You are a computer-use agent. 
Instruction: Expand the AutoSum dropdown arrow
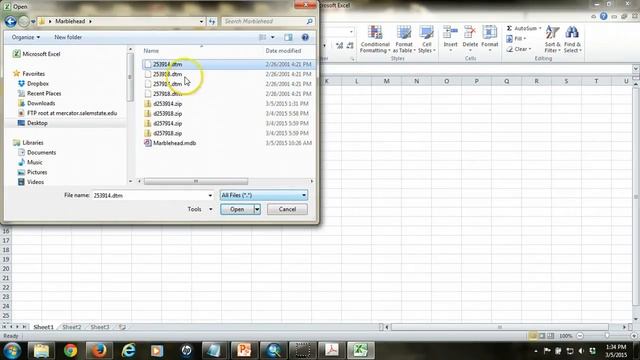pyautogui.click(x=540, y=28)
